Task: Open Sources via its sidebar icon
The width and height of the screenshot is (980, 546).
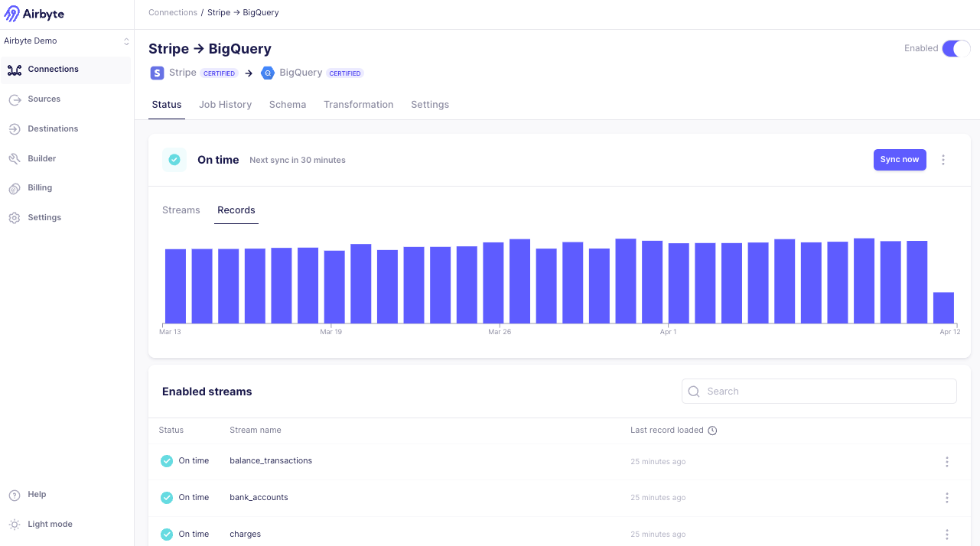Action: click(14, 99)
